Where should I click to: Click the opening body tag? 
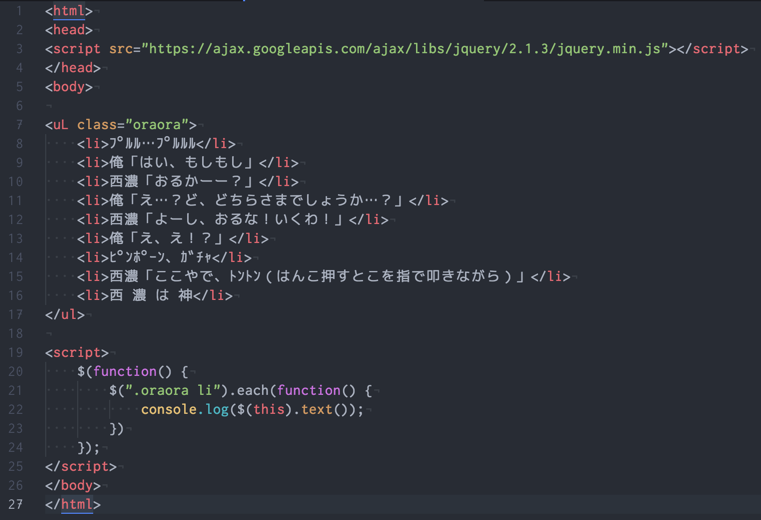pos(68,86)
